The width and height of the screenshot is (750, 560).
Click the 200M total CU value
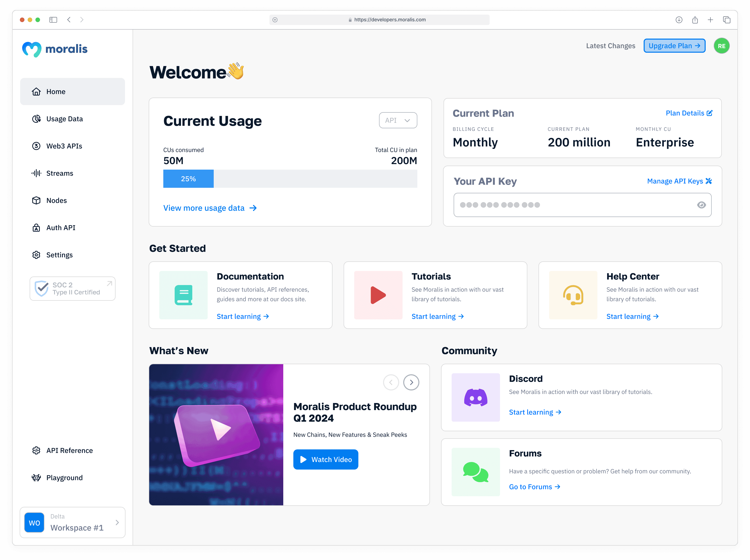pos(404,161)
